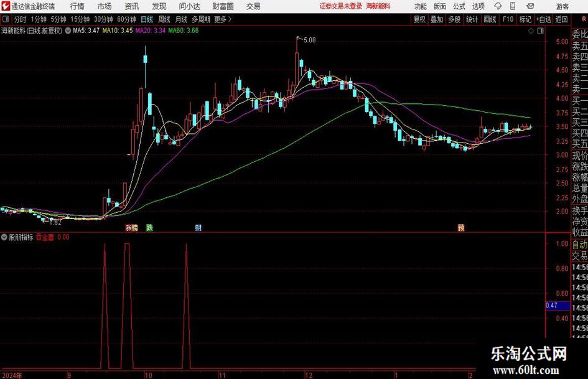Screen dimensions: 588x379
Task: Open the mobile phone icon in top bar
Action: pos(513,6)
